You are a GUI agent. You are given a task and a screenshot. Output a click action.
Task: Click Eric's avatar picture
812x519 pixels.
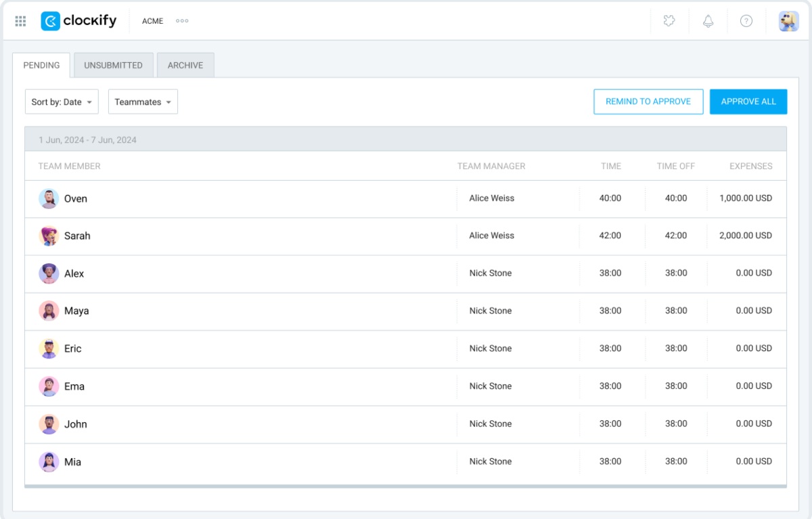[x=49, y=348]
